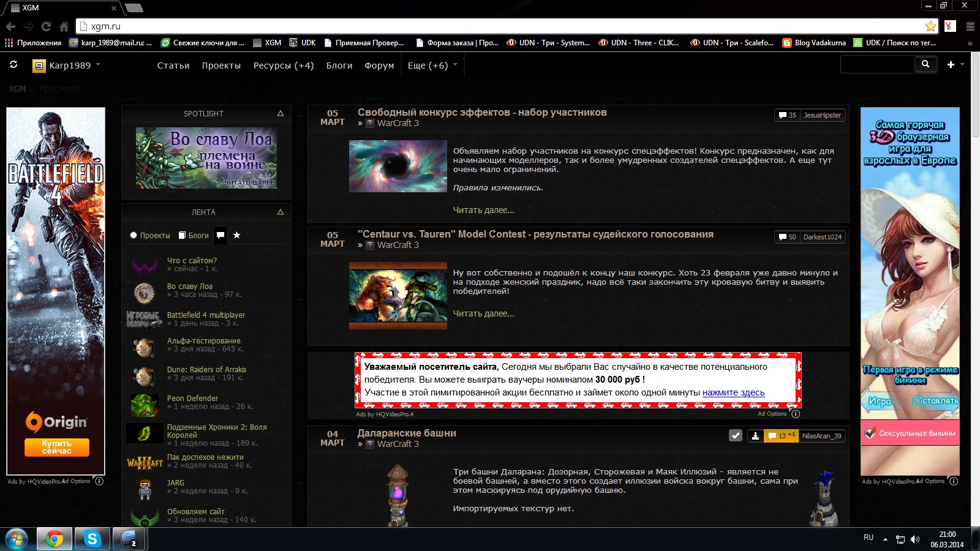Open Peon Defender in the feed
Viewport: 980px width, 551px height.
tap(192, 398)
